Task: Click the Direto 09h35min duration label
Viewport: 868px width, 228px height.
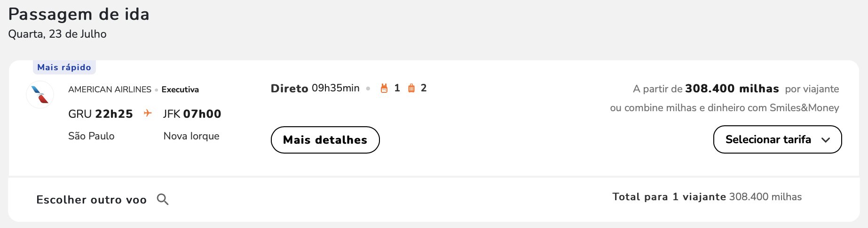Action: [315, 88]
